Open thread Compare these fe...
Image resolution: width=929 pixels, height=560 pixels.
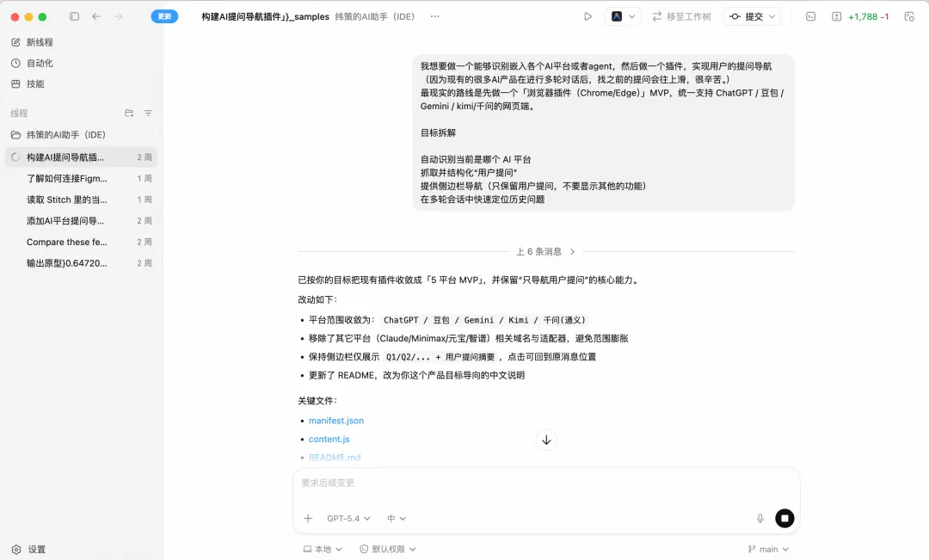82,242
